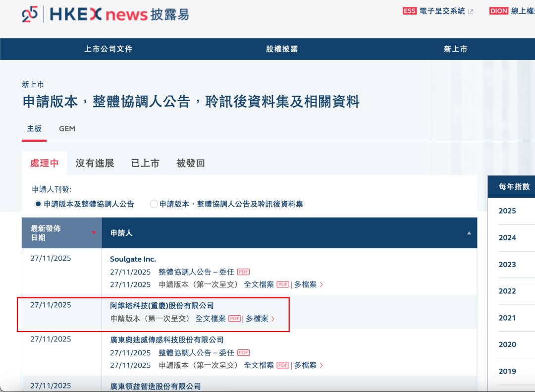This screenshot has height=392, width=535.
Task: Click the highlighted 阿維塔科技(重慶) applicant row
Action: pos(161,306)
